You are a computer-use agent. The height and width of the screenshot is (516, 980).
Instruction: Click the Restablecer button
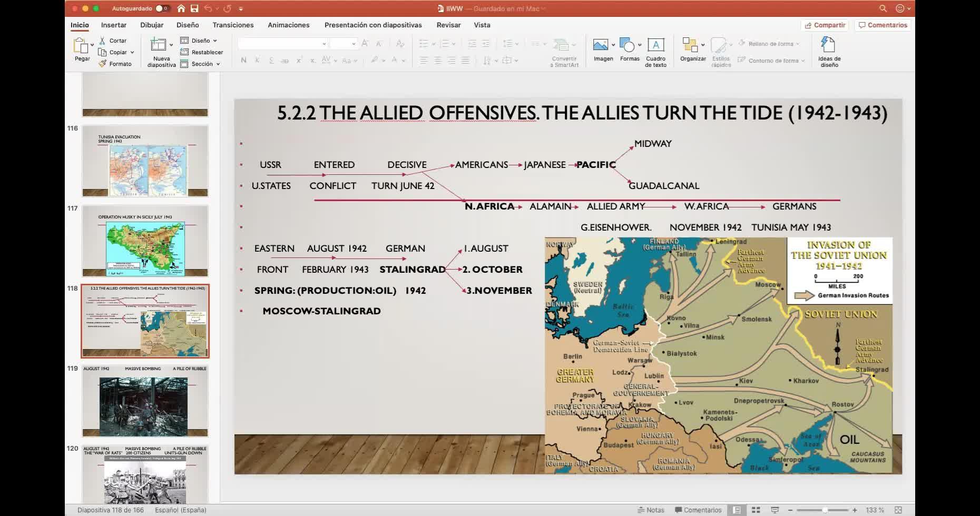[202, 52]
